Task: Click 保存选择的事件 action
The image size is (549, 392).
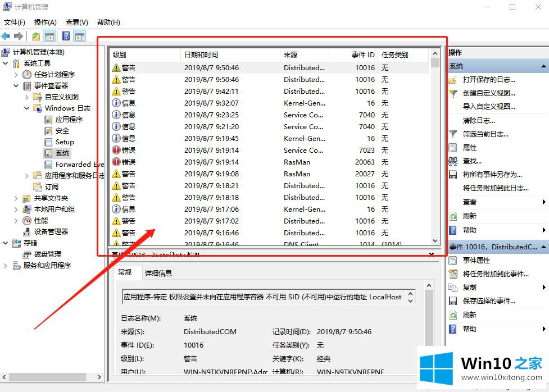Action: point(489,301)
